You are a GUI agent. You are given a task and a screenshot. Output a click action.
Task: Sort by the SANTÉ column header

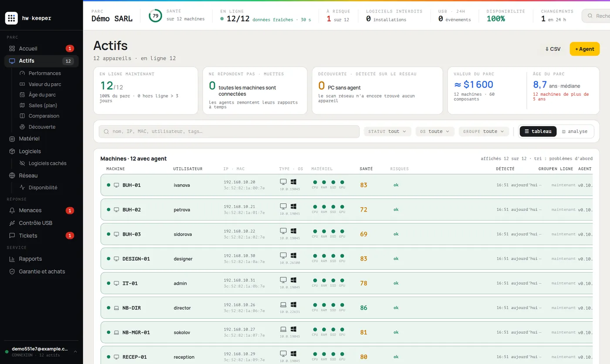(x=366, y=169)
